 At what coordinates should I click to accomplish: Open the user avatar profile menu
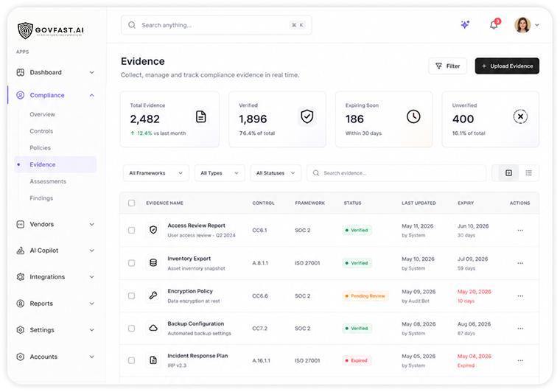click(x=526, y=25)
